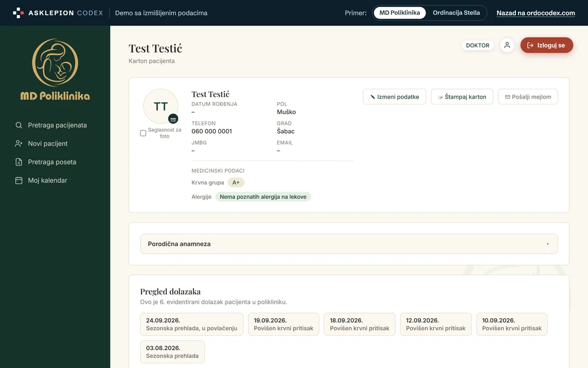Switch the example to Ordinacija Stella
Image resolution: width=588 pixels, height=368 pixels.
pyautogui.click(x=457, y=13)
